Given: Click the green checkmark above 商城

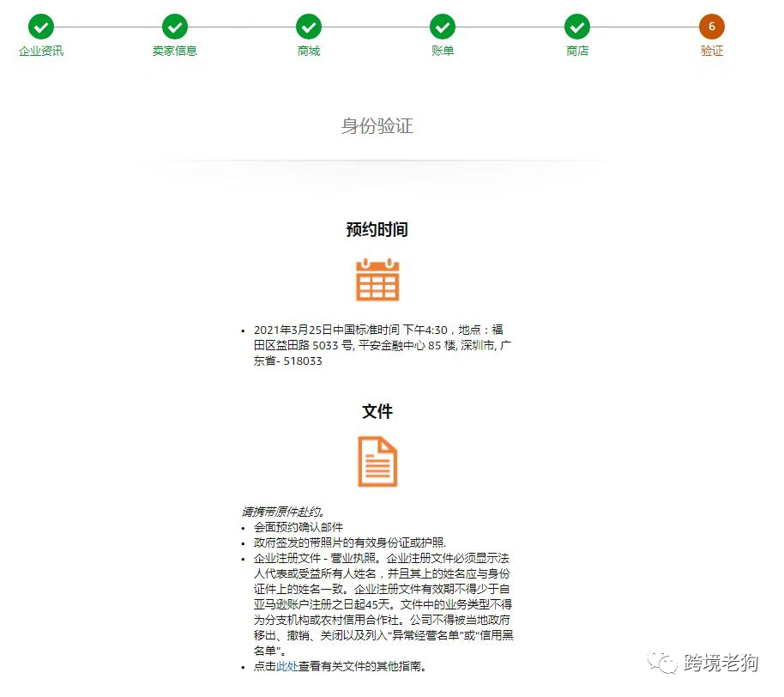Looking at the screenshot, I should pyautogui.click(x=308, y=27).
